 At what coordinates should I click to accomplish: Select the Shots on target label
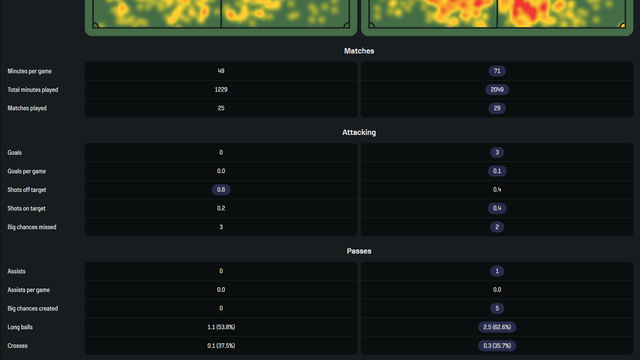[27, 209]
